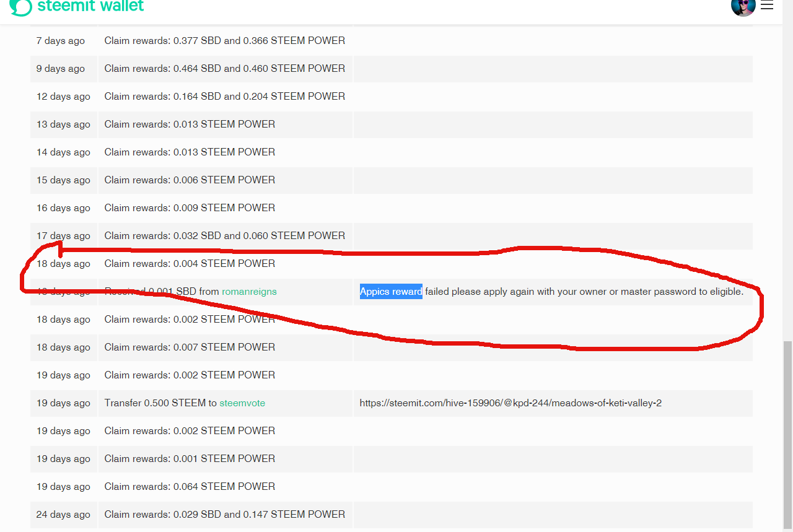Click 'Claim rewards: 0.007 STEEM POWER' entry
This screenshot has width=793, height=532.
tap(190, 347)
